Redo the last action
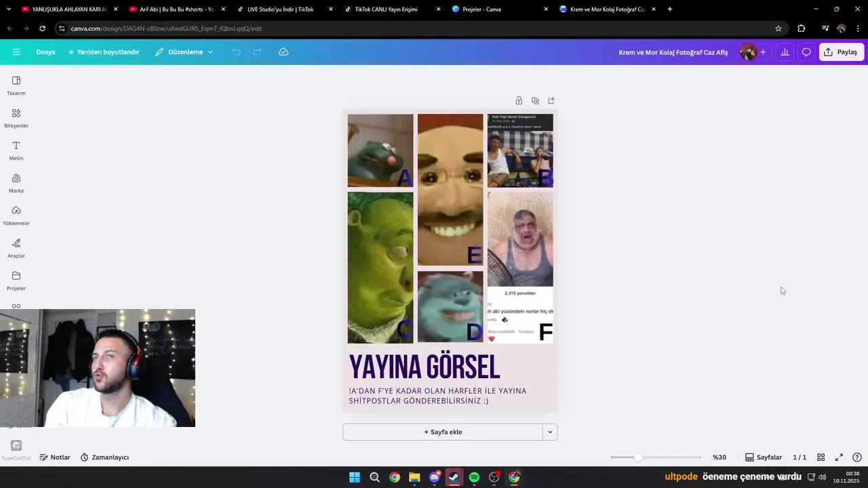The width and height of the screenshot is (868, 488). (x=257, y=52)
